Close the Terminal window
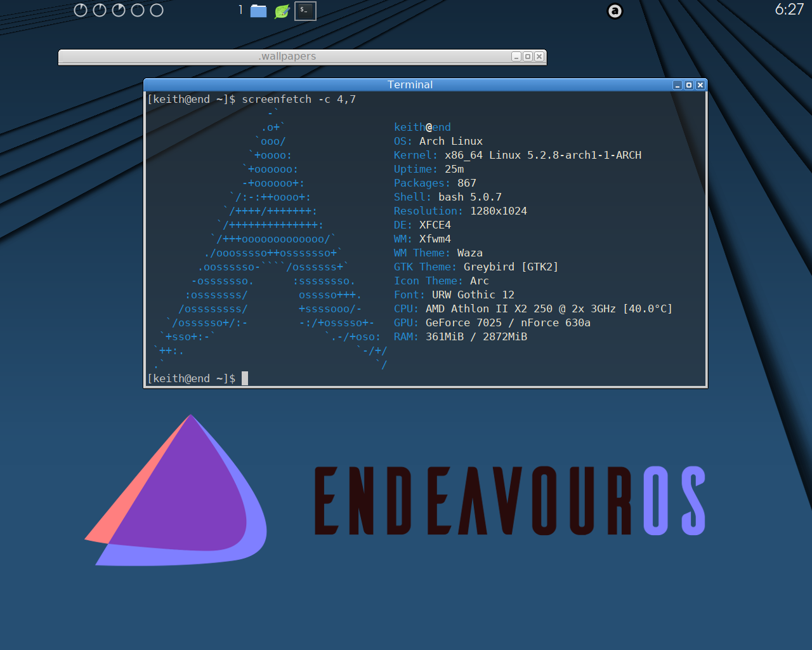The image size is (812, 650). click(700, 85)
